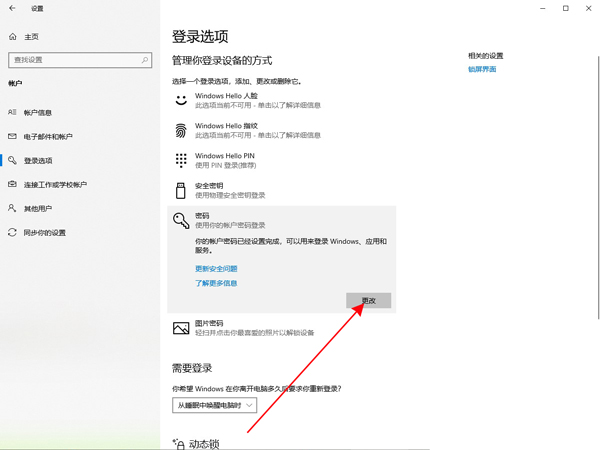This screenshot has width=600, height=450.
Task: Click the search magnifier icon
Action: click(145, 60)
